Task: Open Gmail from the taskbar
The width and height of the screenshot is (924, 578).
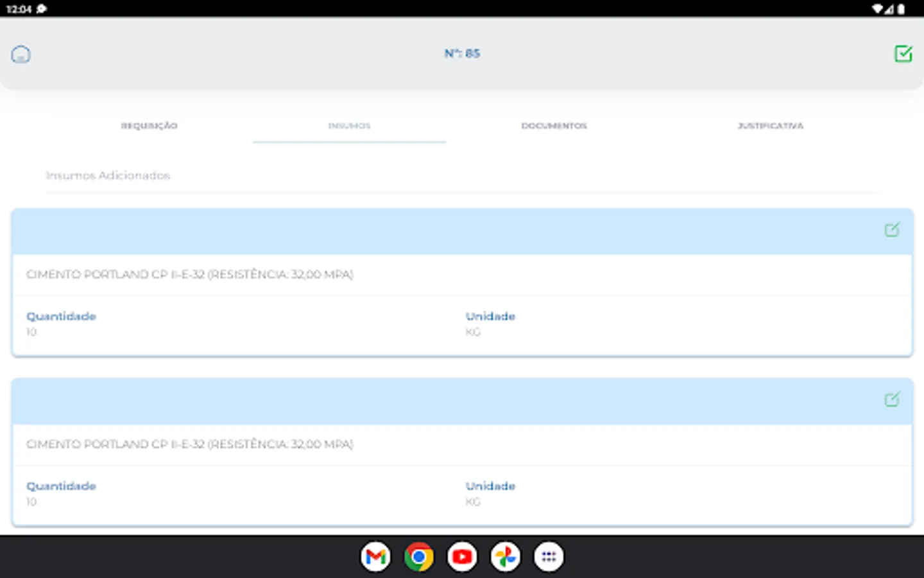Action: pos(375,557)
